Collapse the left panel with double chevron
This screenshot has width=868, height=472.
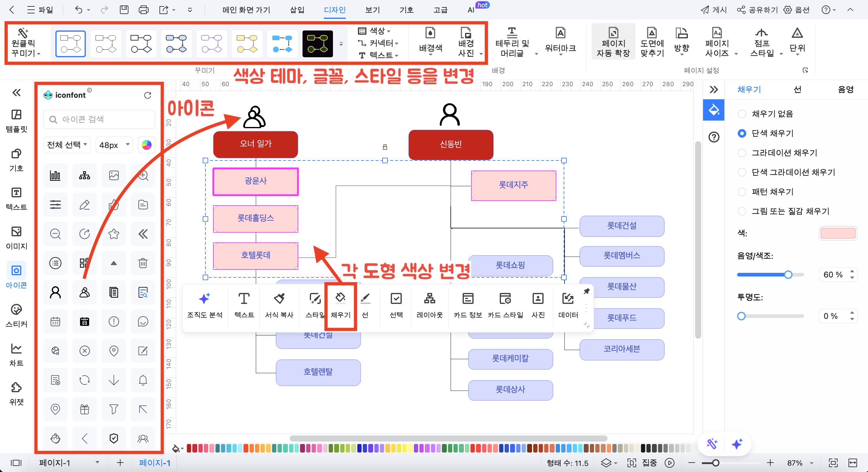[x=16, y=93]
